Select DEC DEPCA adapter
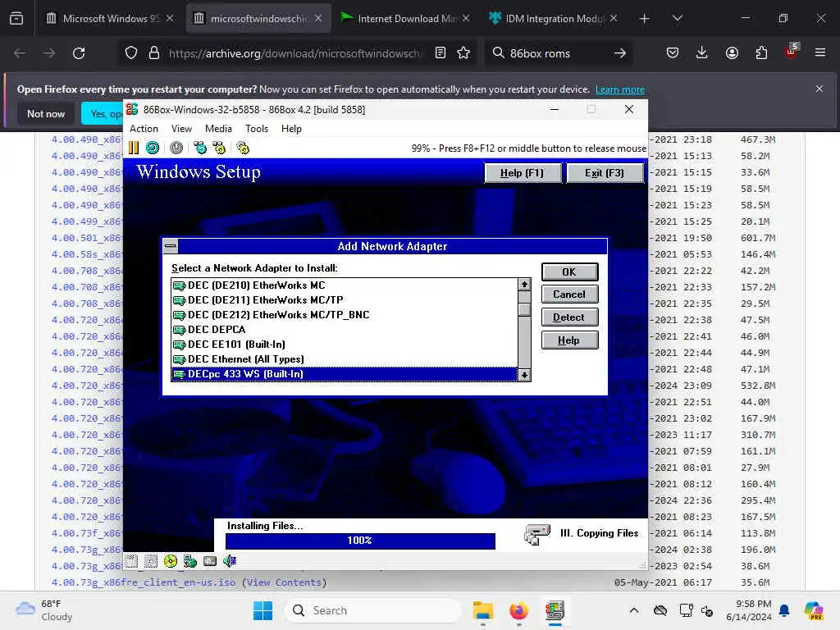 pyautogui.click(x=344, y=330)
